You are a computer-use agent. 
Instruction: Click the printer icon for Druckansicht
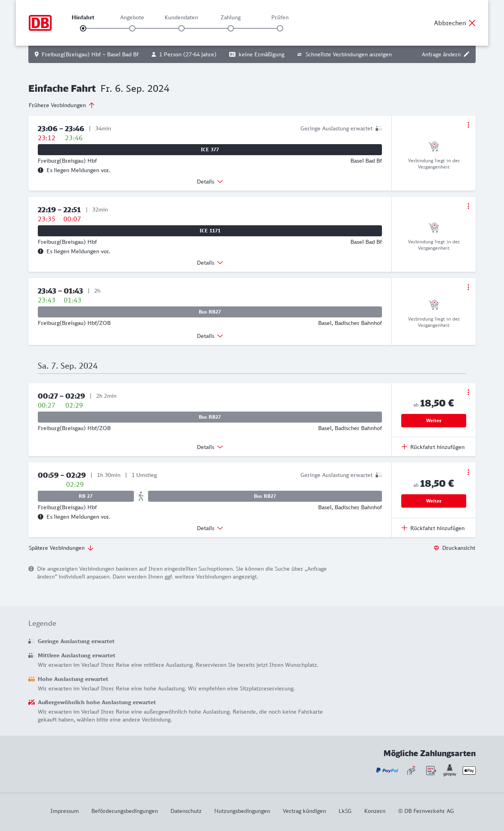coord(436,548)
